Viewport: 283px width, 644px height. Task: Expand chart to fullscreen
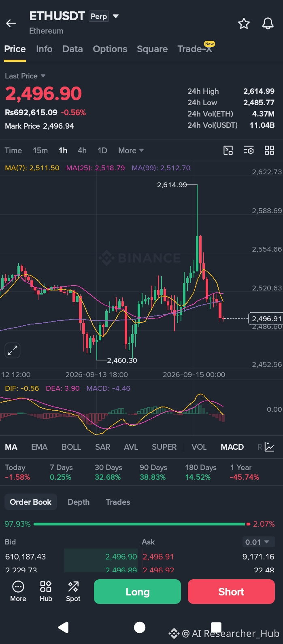(x=13, y=350)
